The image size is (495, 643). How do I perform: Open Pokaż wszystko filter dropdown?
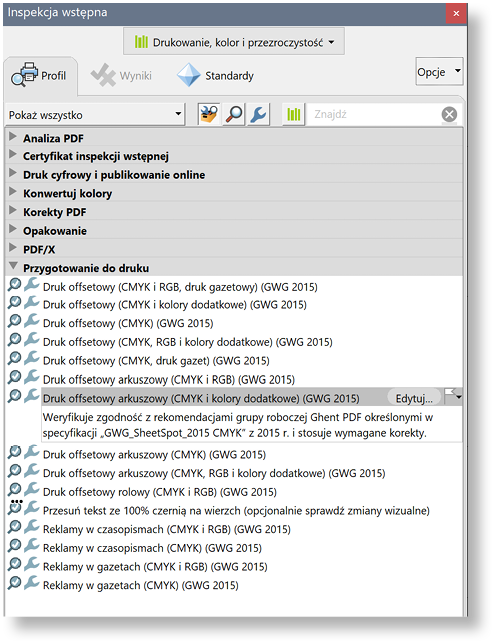pos(96,115)
